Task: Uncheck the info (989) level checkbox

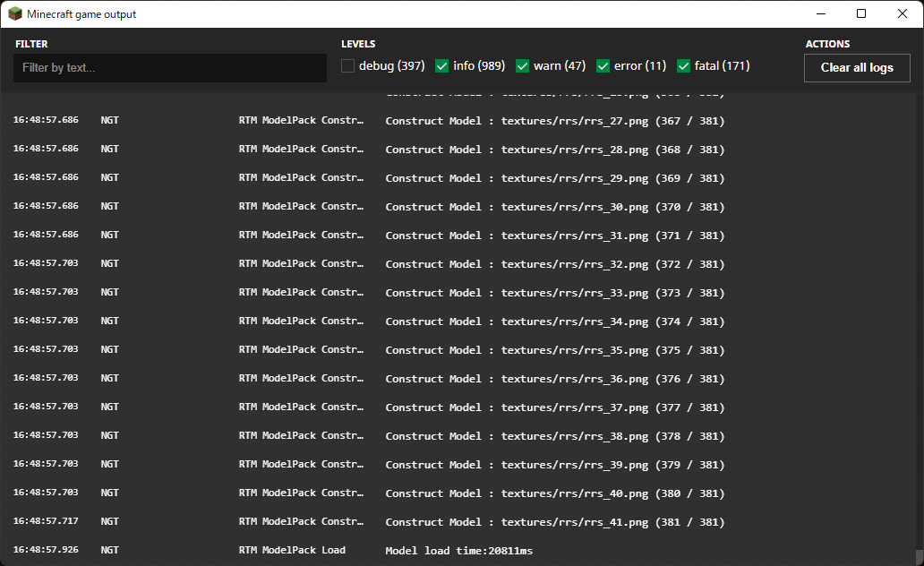Action: coord(442,66)
